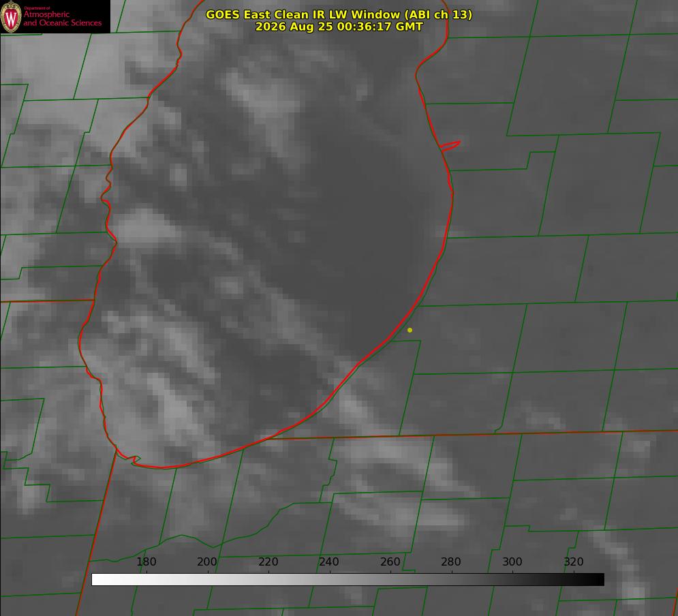Click the 260 tick label on the colorbar
The width and height of the screenshot is (678, 616).
[390, 561]
